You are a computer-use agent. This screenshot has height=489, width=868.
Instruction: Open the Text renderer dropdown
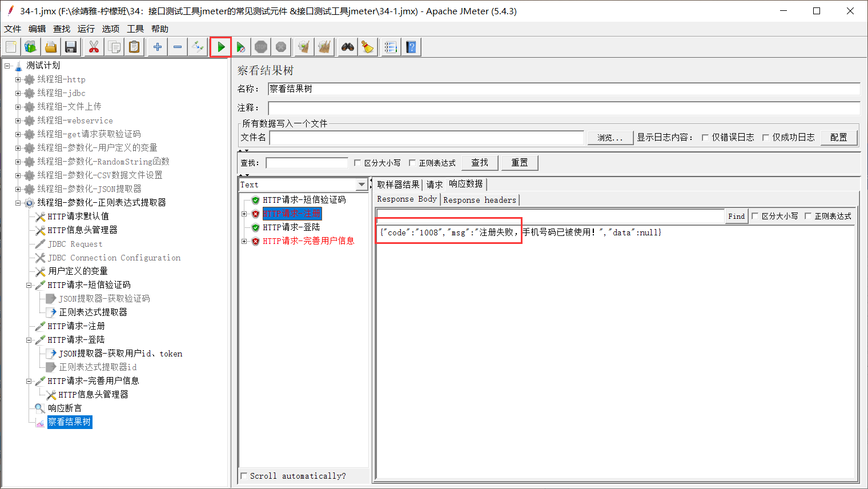pos(361,185)
